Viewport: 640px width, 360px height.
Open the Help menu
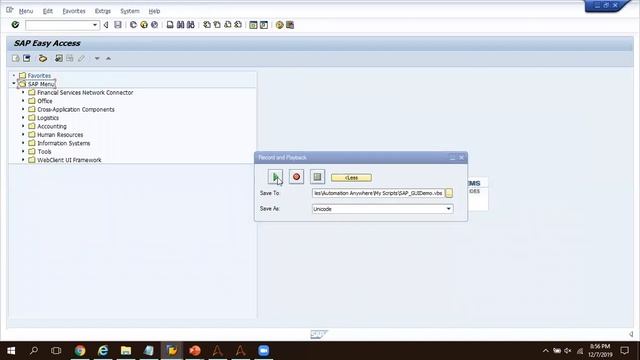[154, 11]
